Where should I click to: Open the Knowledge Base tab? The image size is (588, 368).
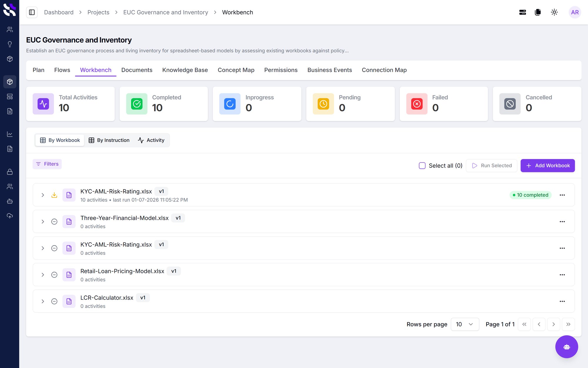185,70
